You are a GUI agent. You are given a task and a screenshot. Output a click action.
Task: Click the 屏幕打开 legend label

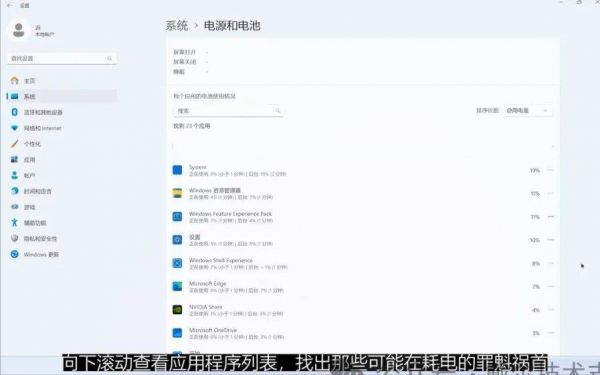click(x=185, y=52)
